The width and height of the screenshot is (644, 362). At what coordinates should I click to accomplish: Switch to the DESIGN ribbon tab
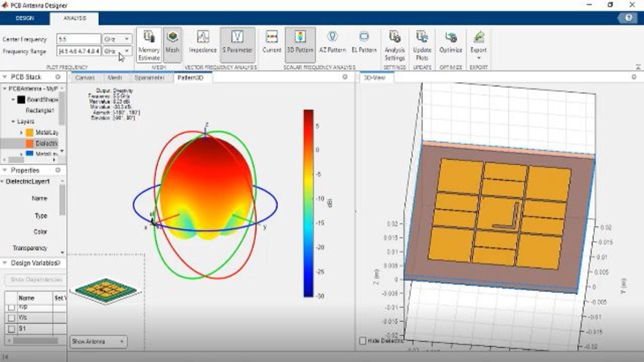[25, 18]
